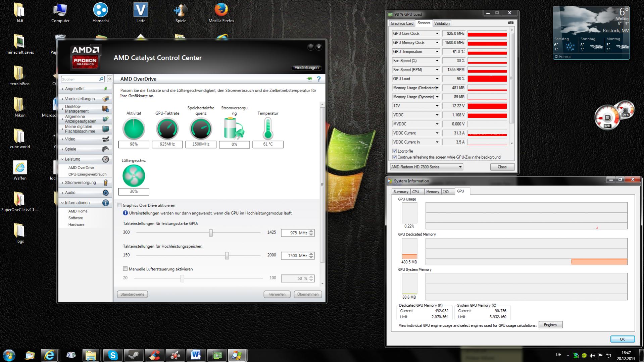Open the VDDC Current sensor dropdown
644x362 pixels.
(x=437, y=133)
